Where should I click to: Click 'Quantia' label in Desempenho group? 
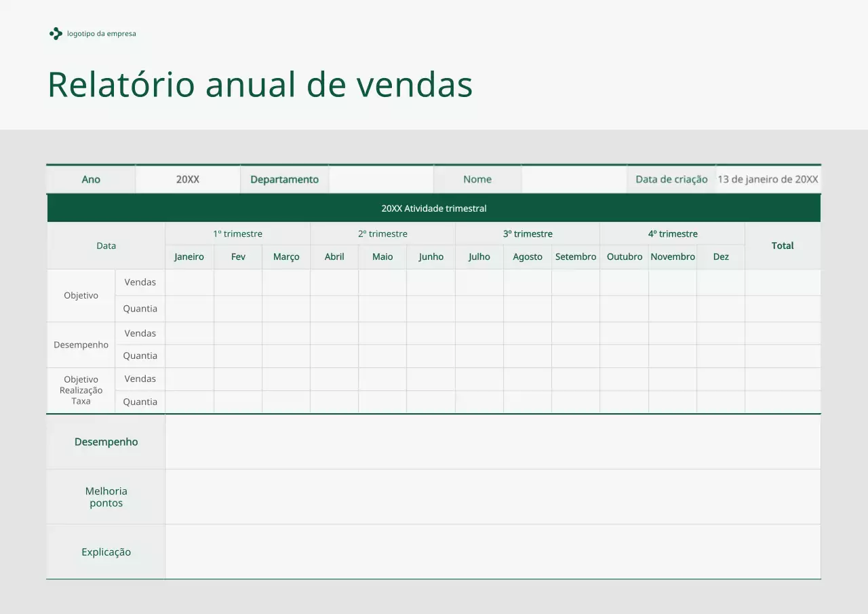coord(140,356)
